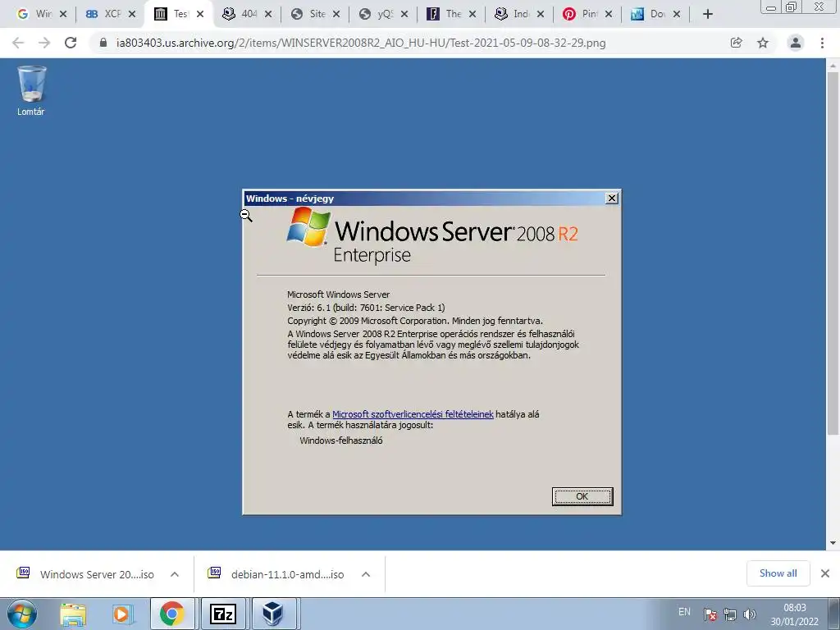This screenshot has height=630, width=840.
Task: Click the Lomtár recycle bin image
Action: [x=32, y=84]
